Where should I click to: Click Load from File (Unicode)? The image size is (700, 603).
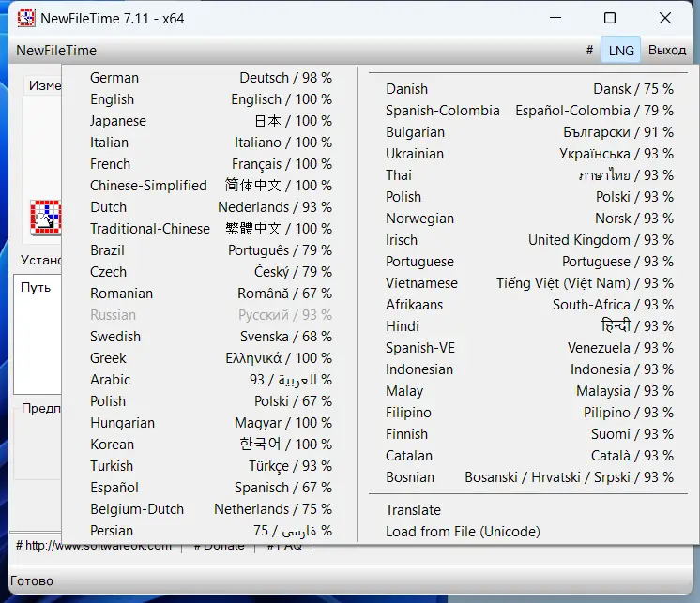coord(528,531)
